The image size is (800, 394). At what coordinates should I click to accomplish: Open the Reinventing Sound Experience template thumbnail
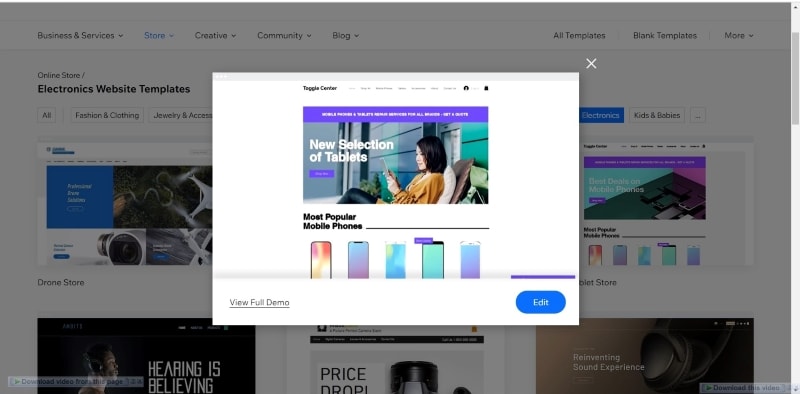(x=645, y=356)
